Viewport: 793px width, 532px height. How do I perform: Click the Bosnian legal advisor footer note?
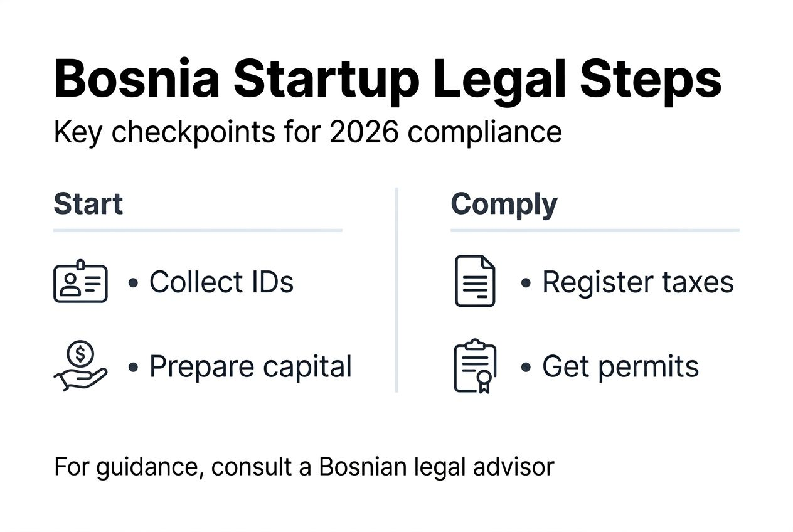click(x=304, y=467)
